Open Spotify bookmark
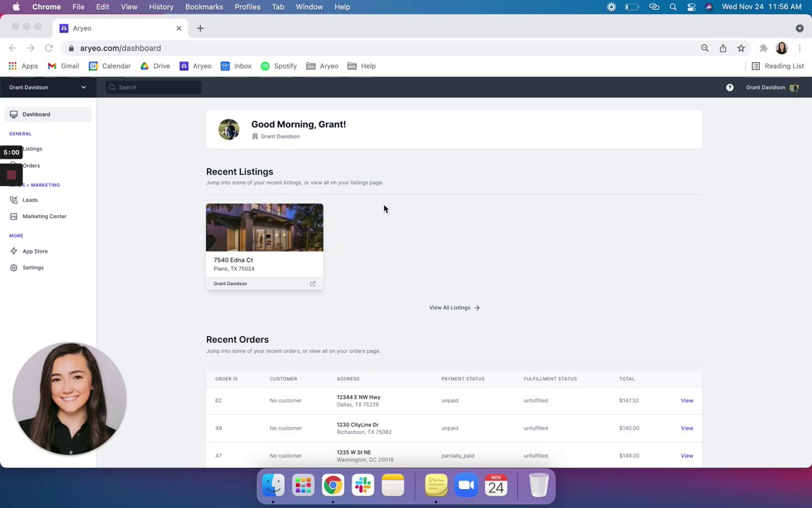812x508 pixels. click(x=278, y=66)
